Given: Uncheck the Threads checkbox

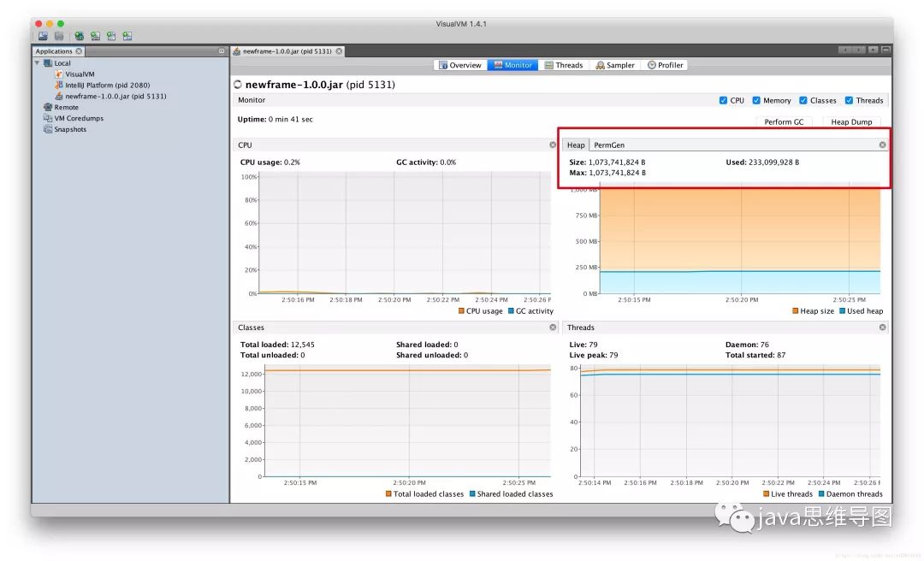Looking at the screenshot, I should coord(849,100).
